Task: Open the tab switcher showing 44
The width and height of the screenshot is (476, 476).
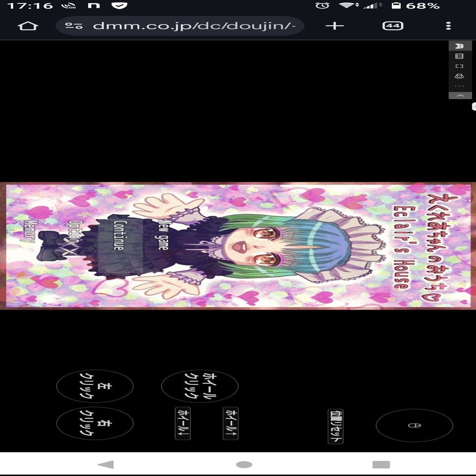Action: point(393,26)
